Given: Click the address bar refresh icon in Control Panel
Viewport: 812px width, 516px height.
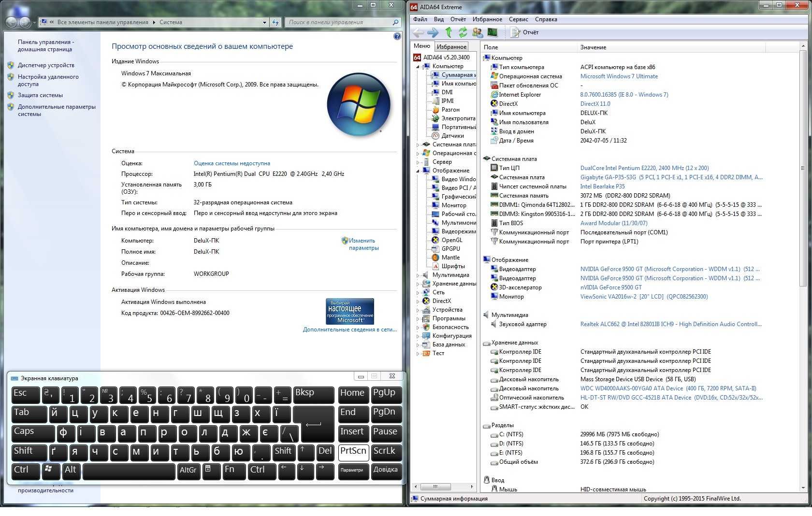Looking at the screenshot, I should pos(275,22).
